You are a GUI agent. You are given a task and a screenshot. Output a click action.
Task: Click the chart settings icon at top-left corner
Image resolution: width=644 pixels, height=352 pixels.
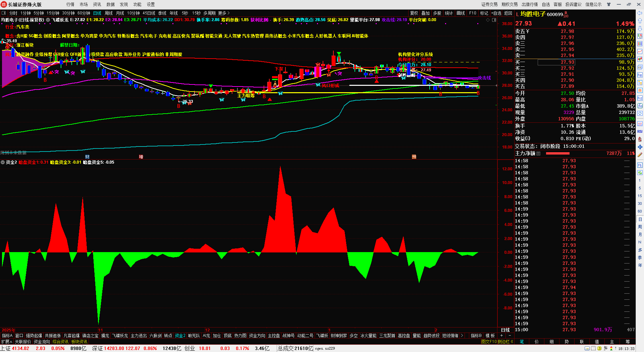coord(4,13)
